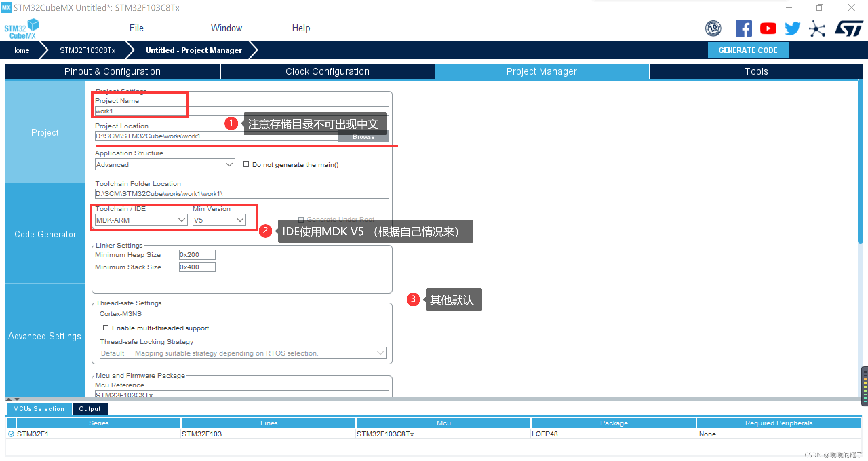Click the STM32F1 row status icon
This screenshot has height=461, width=868.
[11, 434]
